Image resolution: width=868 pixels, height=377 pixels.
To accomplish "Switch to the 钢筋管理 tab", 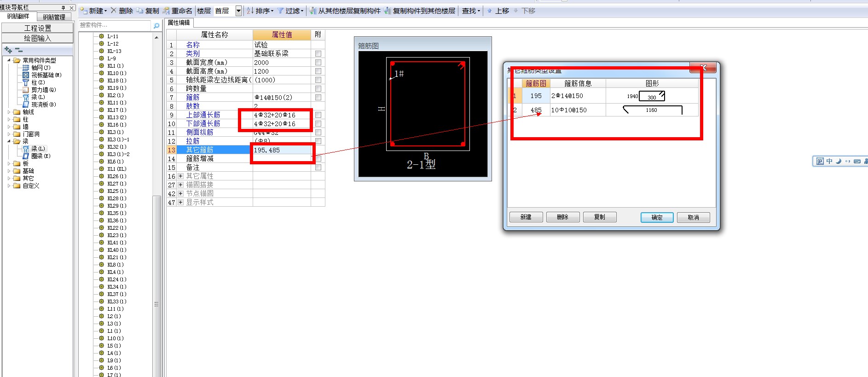I will pos(54,17).
